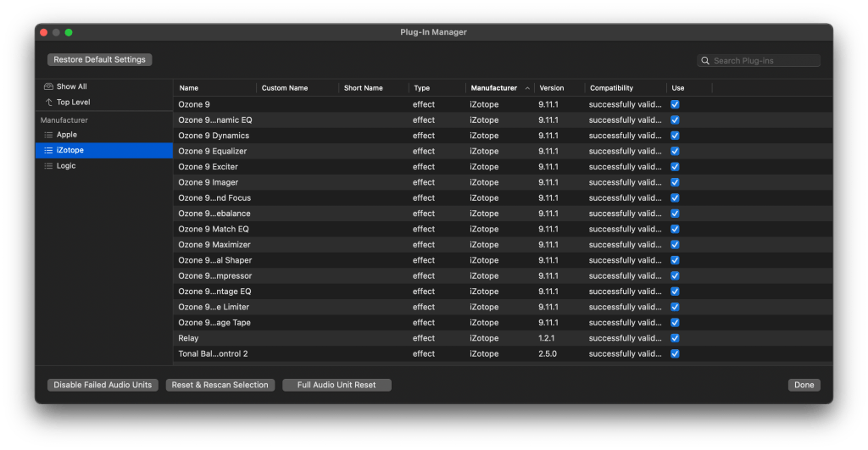Toggle Use checkbox for Ozone 9...mpressor

coord(675,275)
